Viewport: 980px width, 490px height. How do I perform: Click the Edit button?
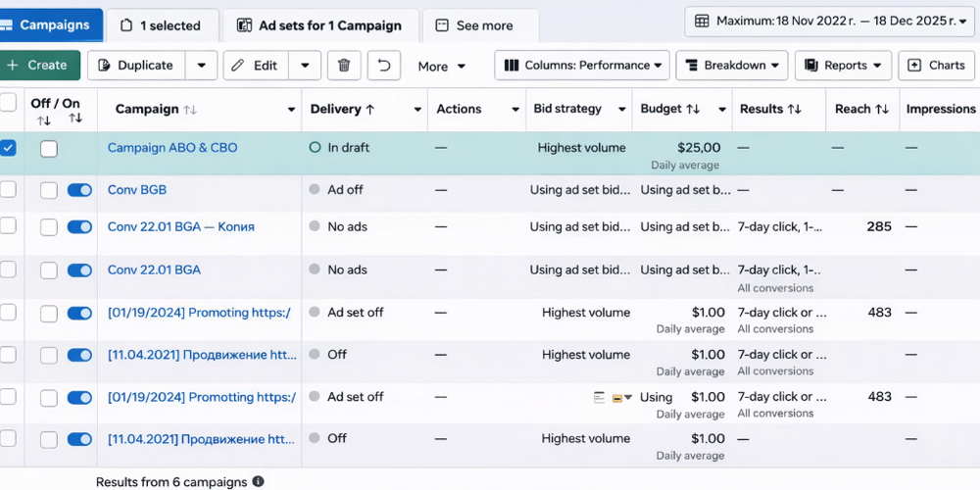click(256, 65)
